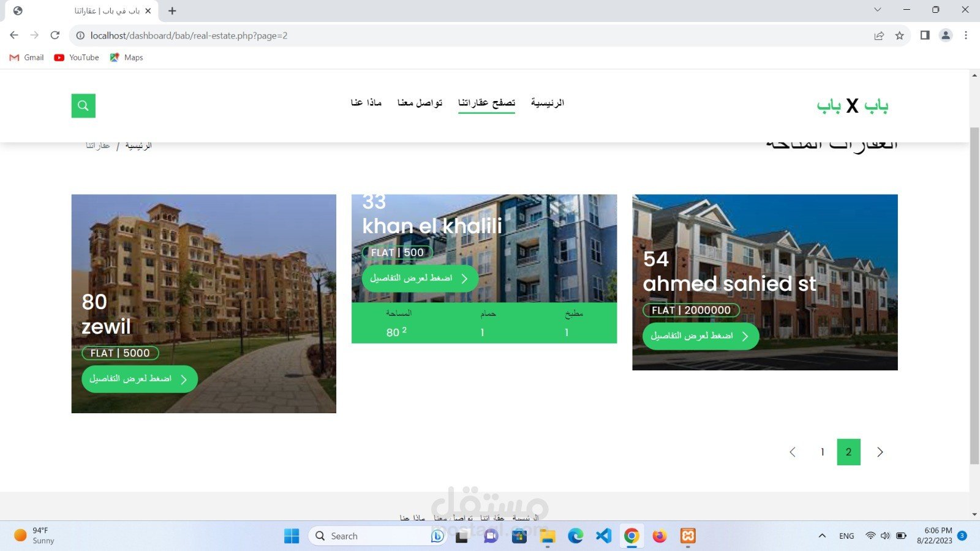Open the YouTube bookmark
This screenshot has height=551, width=980.
point(77,58)
